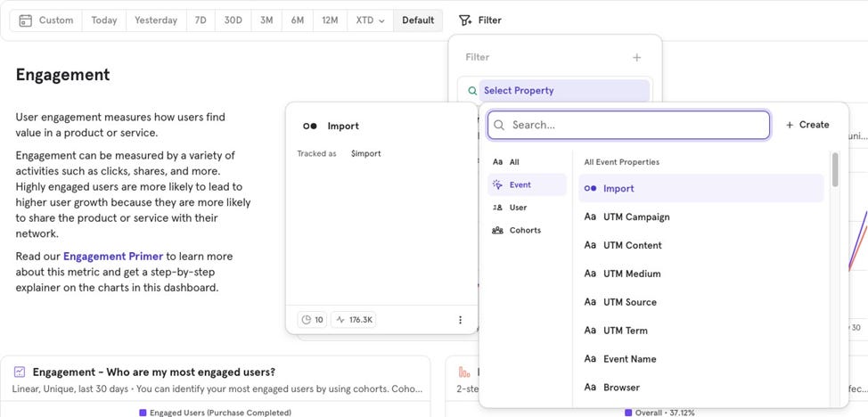Click the Event cursor icon in category list
868x417 pixels.
coord(497,185)
